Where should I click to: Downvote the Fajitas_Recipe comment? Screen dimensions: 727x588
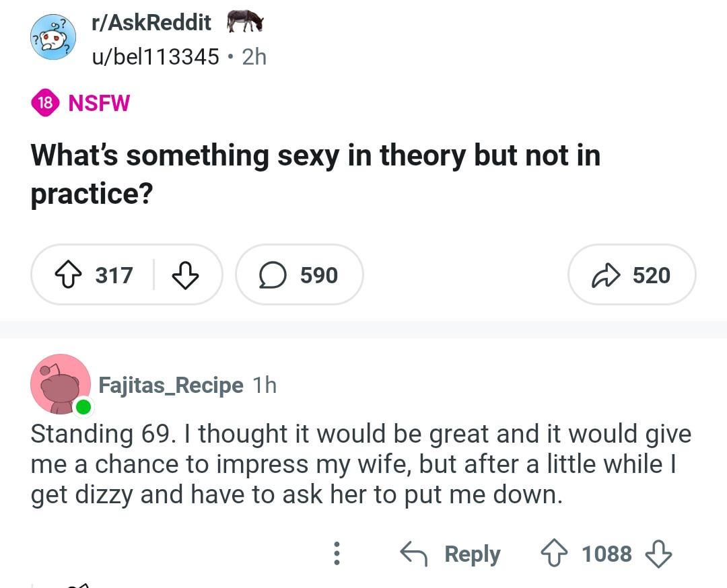658,554
